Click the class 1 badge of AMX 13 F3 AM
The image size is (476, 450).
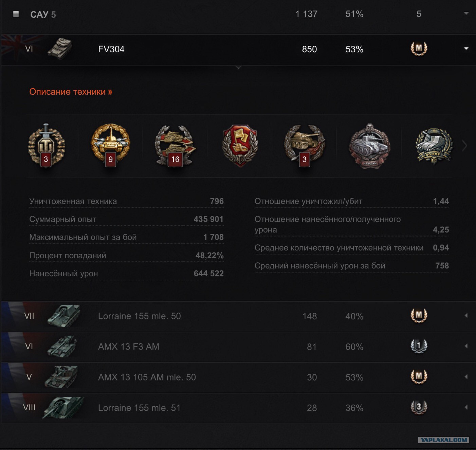419,346
